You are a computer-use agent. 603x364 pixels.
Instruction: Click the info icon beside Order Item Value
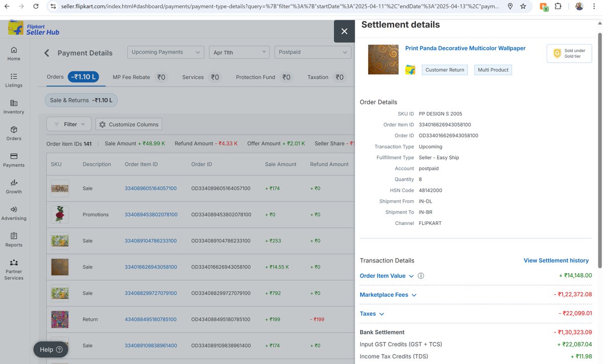click(x=421, y=276)
